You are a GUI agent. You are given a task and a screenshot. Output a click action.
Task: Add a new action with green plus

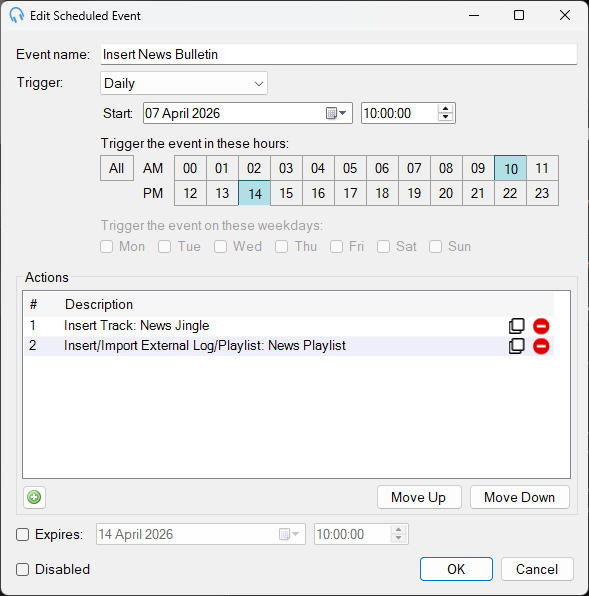click(x=34, y=497)
